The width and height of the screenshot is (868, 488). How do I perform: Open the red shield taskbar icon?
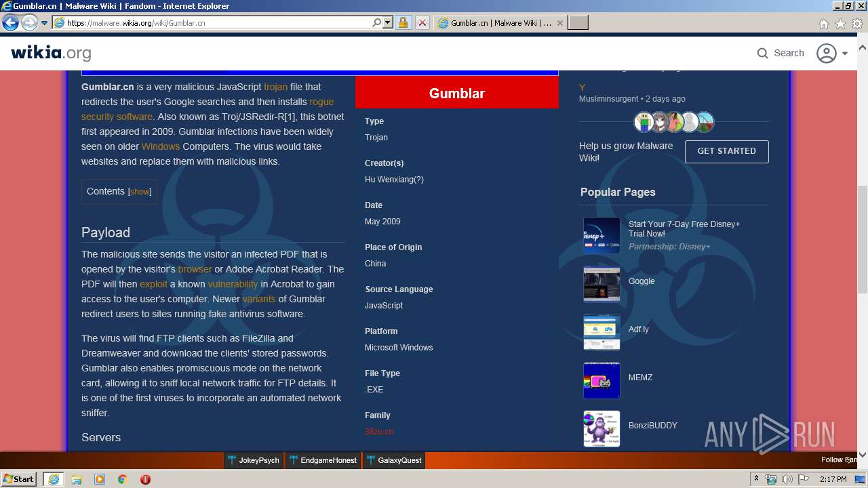point(145,479)
